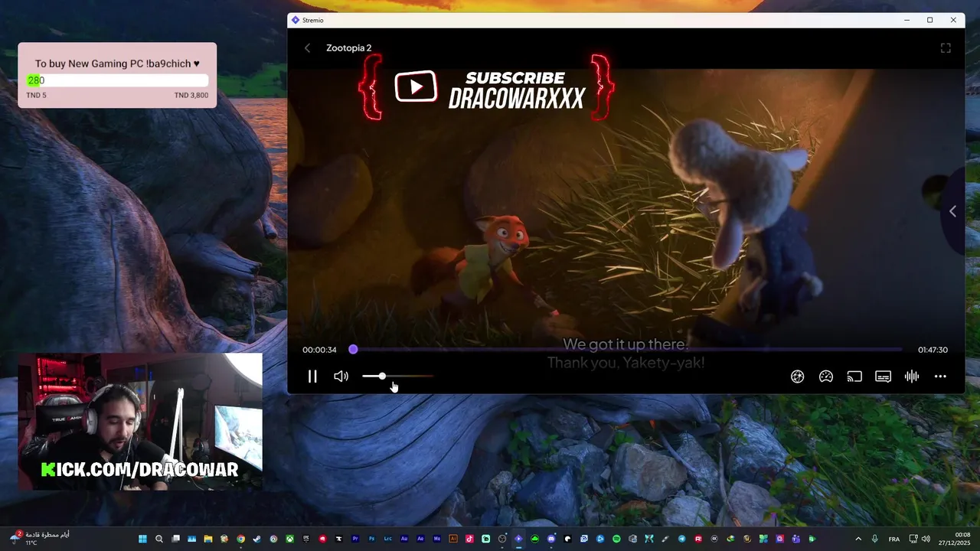This screenshot has width=980, height=551.
Task: Click the purple seek bar thumb
Action: pyautogui.click(x=353, y=350)
